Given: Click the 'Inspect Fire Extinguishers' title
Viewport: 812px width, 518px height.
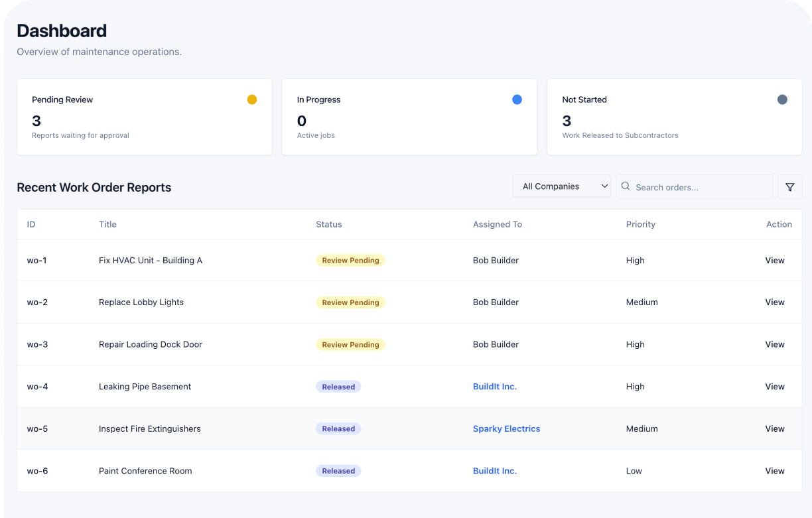Looking at the screenshot, I should pos(150,428).
